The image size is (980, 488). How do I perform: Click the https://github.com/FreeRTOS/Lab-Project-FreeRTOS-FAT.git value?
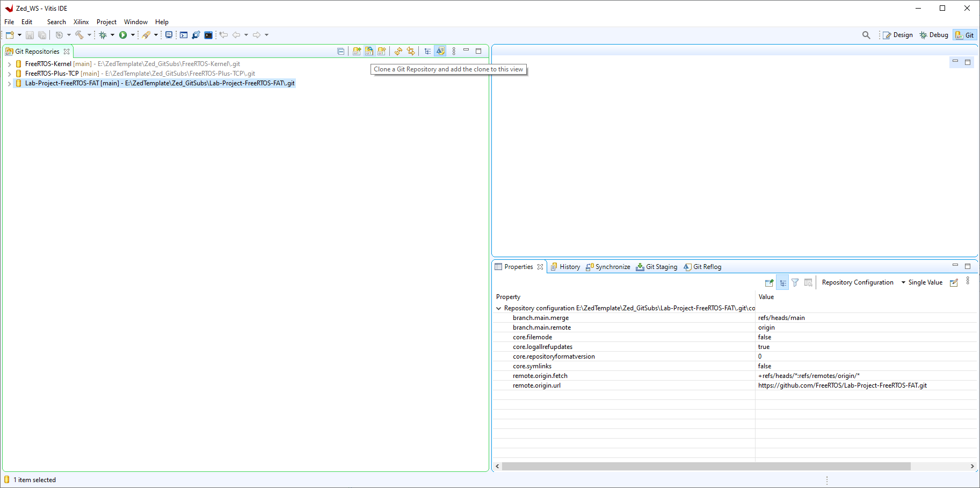(x=843, y=385)
